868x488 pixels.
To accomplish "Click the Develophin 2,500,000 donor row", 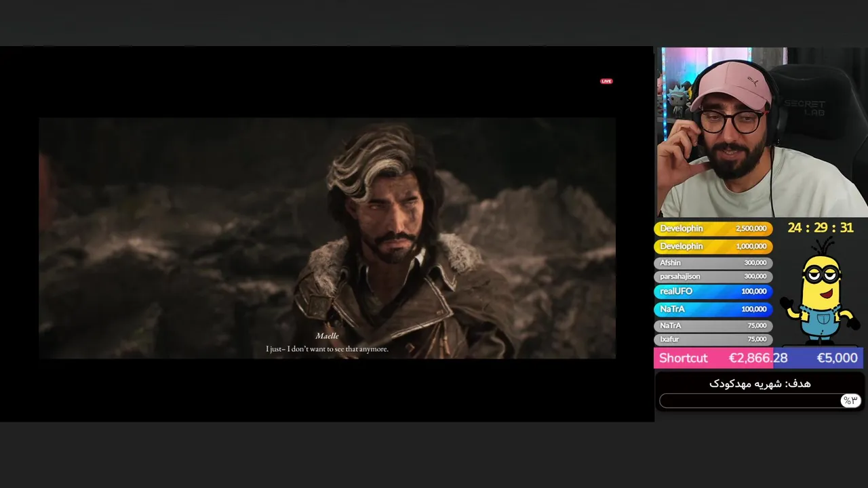I will pyautogui.click(x=713, y=229).
